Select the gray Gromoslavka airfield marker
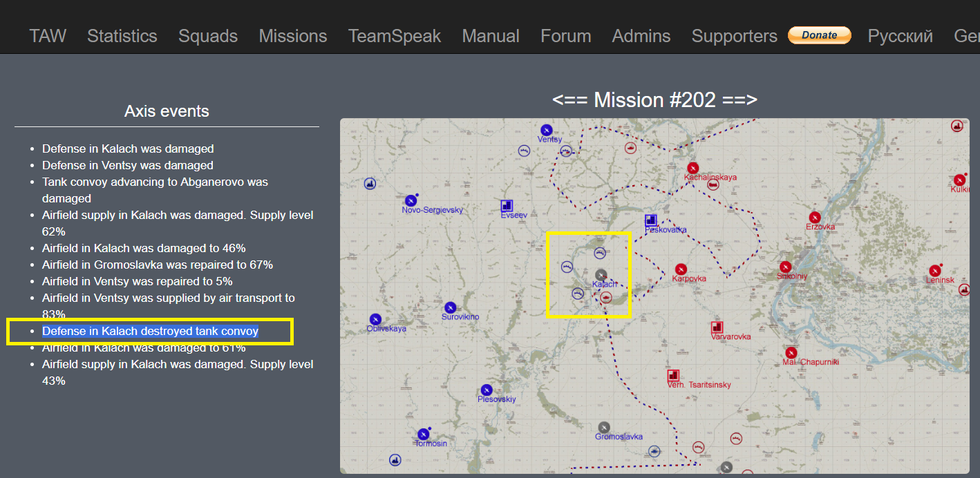Image resolution: width=980 pixels, height=478 pixels. pyautogui.click(x=604, y=428)
